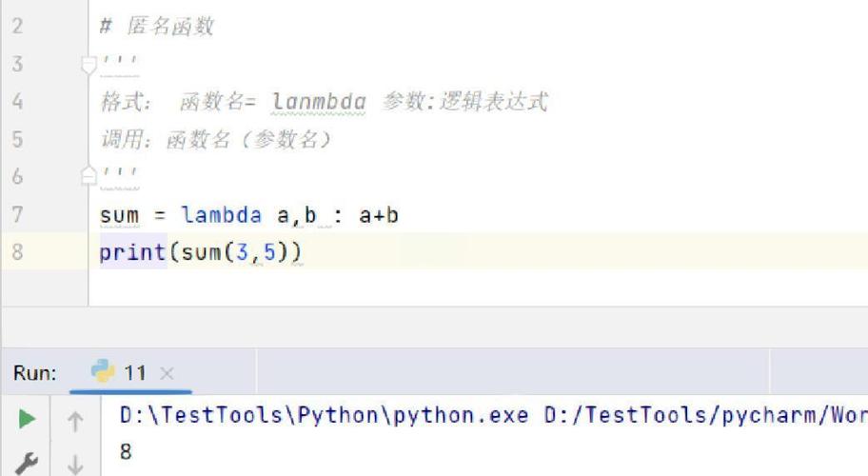
Task: Click the sum variable on line 7
Action: (x=119, y=216)
